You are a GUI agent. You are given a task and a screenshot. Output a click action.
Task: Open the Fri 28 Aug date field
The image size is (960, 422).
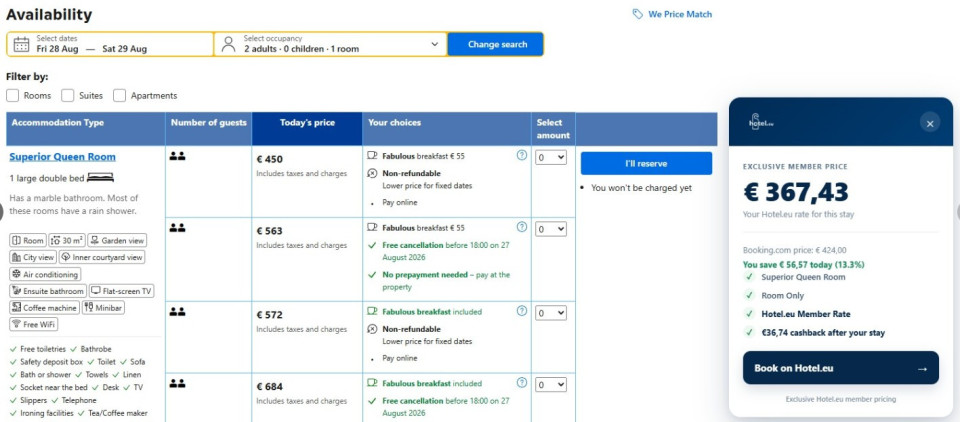(110, 44)
